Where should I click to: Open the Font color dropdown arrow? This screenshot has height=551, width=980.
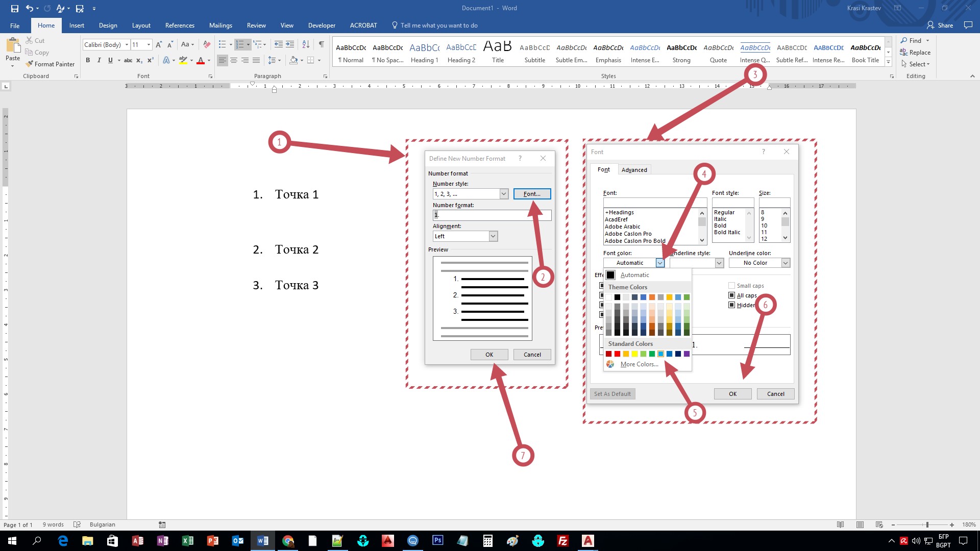click(660, 263)
